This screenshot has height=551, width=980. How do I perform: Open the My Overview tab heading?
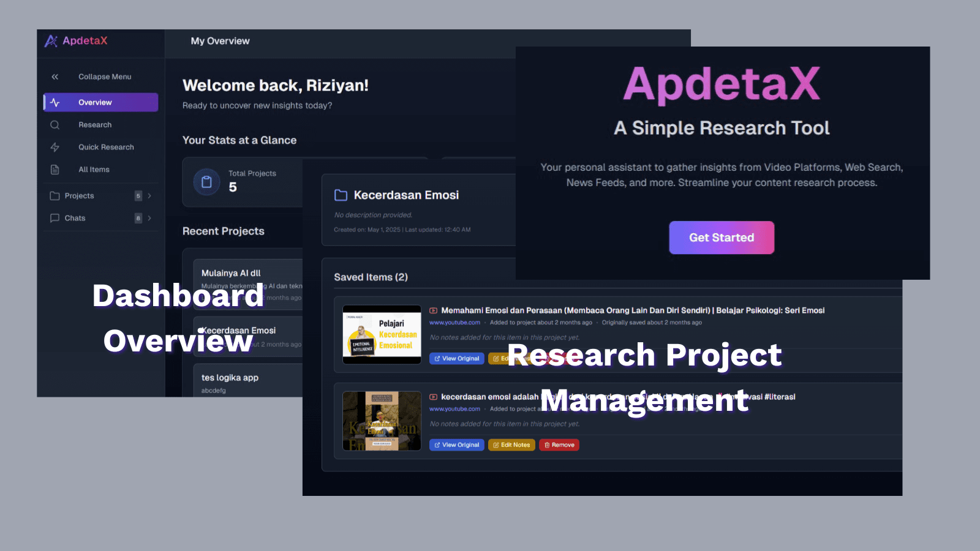pyautogui.click(x=220, y=40)
